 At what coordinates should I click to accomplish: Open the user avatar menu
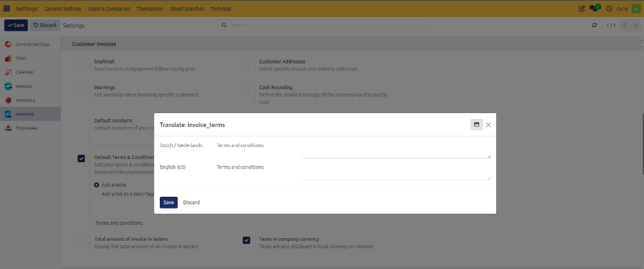(636, 9)
